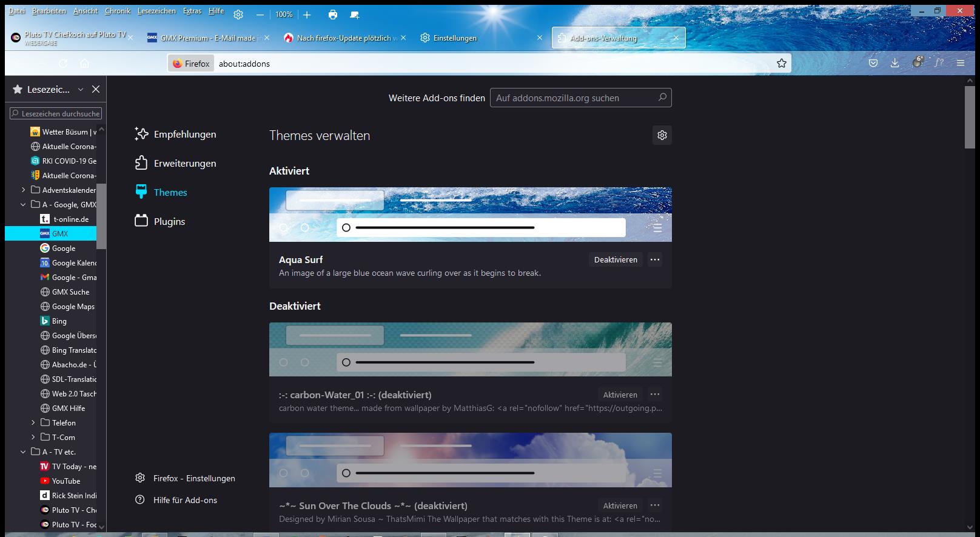Click the weather extension icon showing 6°
980x537 pixels.
tap(918, 62)
